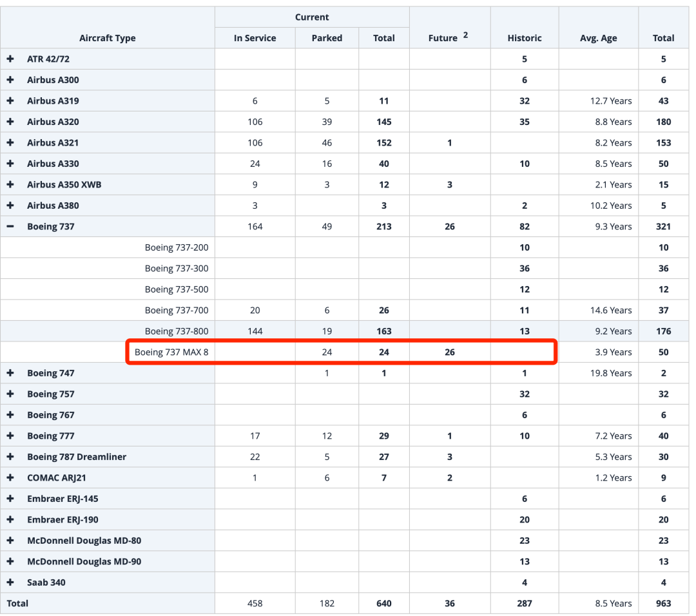Expand the Boeing 777 row
The image size is (696, 616).
pos(10,436)
